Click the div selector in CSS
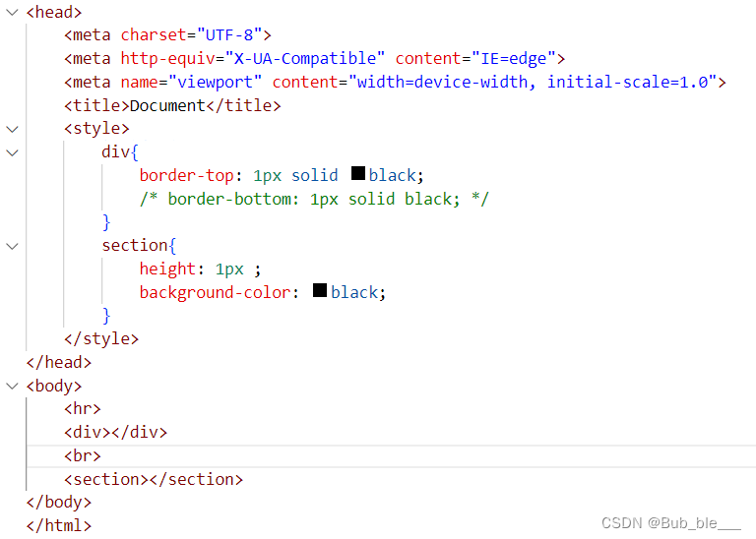The height and width of the screenshot is (539, 756). click(116, 151)
